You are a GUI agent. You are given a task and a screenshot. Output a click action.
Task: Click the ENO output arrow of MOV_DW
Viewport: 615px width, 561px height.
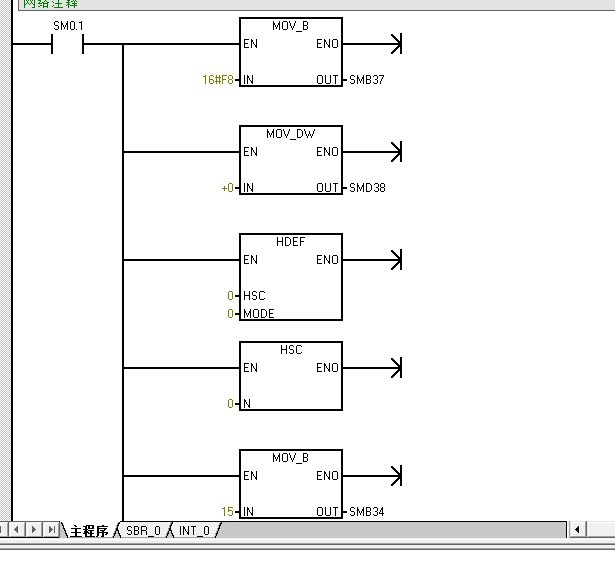pyautogui.click(x=394, y=152)
